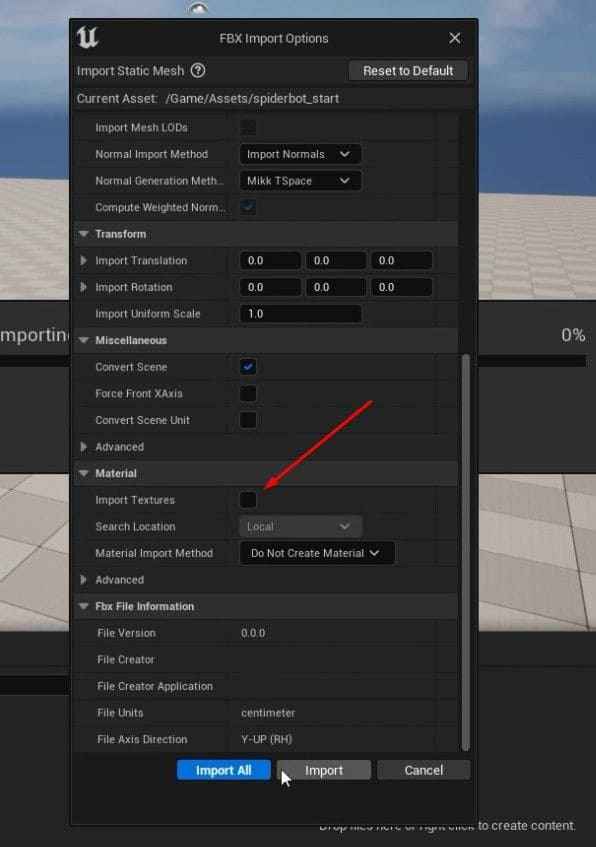Expand Advanced under Miscellaneous
Image resolution: width=596 pixels, height=847 pixels.
pos(83,447)
